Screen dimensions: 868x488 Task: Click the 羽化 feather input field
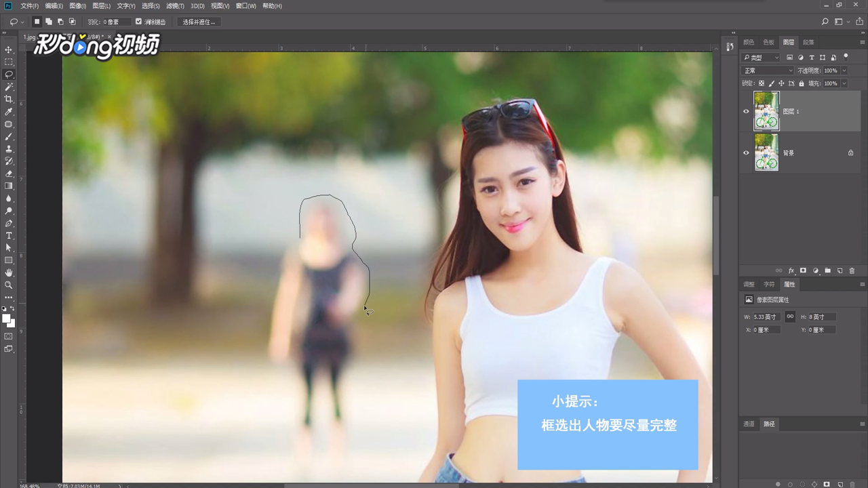click(116, 22)
